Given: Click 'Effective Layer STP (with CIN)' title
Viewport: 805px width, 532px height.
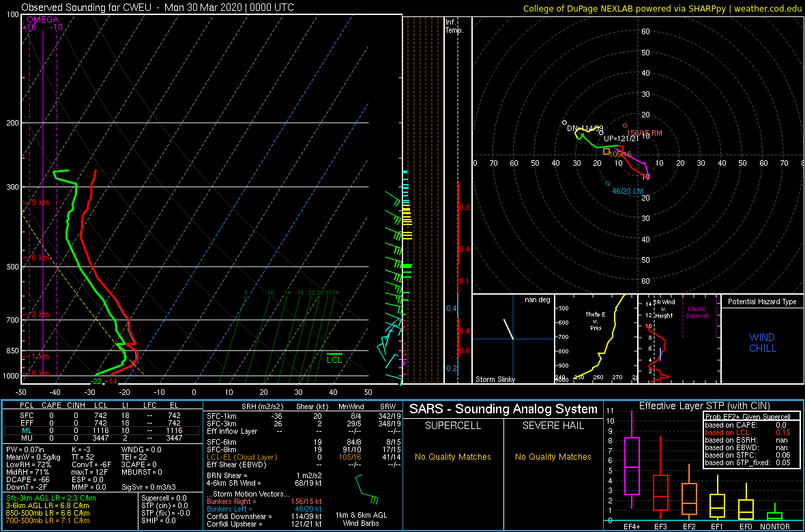Looking at the screenshot, I should [704, 406].
